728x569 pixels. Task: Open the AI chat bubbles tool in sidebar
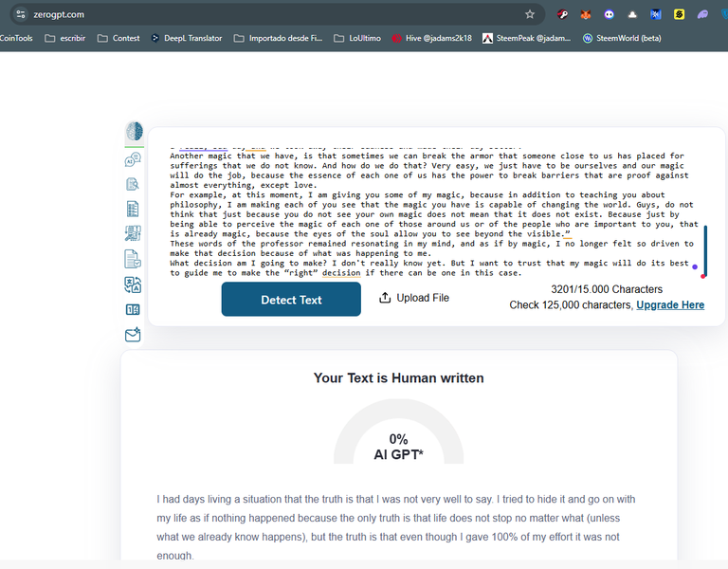[x=133, y=159]
